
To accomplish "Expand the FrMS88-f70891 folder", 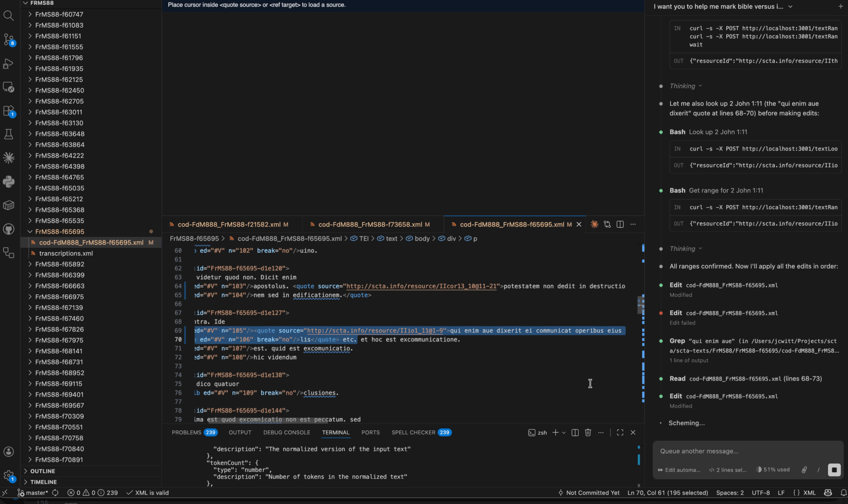I will [x=59, y=460].
